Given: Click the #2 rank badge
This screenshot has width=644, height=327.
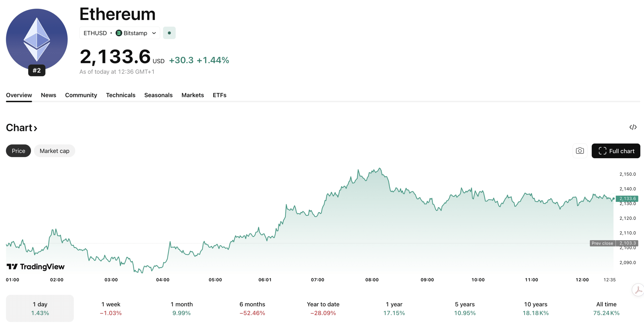Looking at the screenshot, I should click(37, 70).
